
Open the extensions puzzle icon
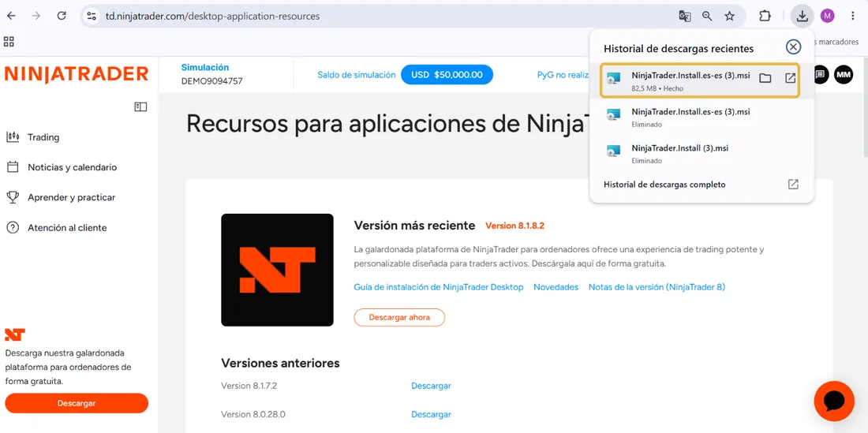[x=765, y=16]
